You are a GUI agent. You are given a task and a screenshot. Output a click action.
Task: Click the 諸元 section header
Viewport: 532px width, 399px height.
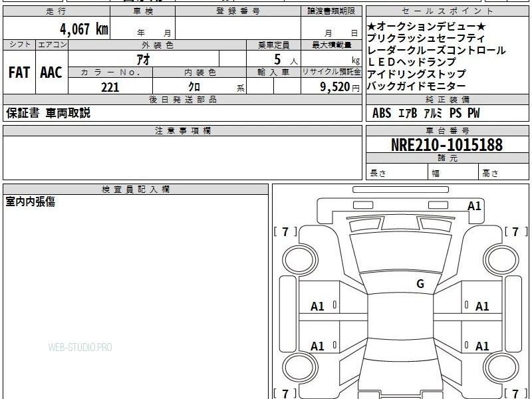pos(447,158)
